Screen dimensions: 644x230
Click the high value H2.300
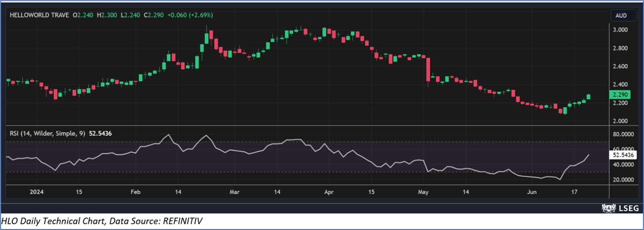point(107,15)
